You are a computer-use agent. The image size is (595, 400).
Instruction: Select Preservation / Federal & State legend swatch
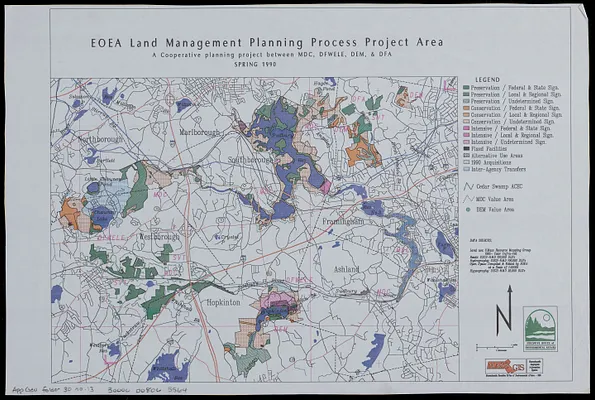point(466,88)
